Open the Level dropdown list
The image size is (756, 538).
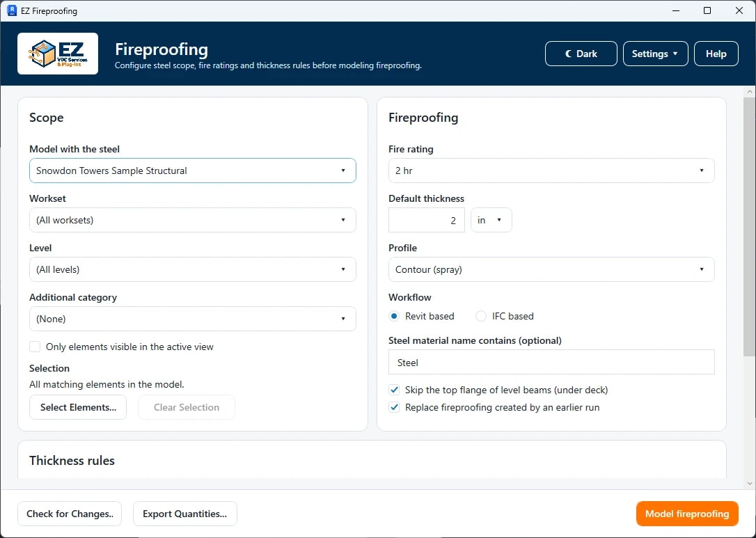[193, 269]
